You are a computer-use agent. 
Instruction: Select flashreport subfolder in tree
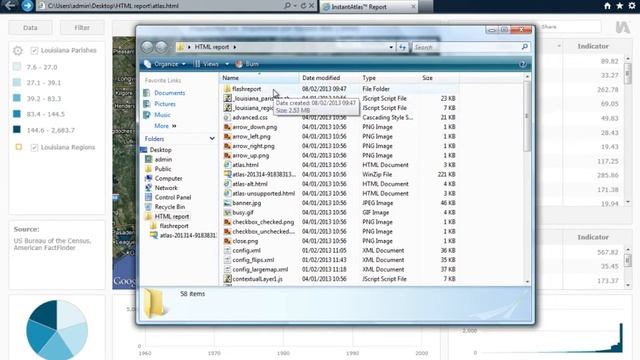click(x=174, y=226)
